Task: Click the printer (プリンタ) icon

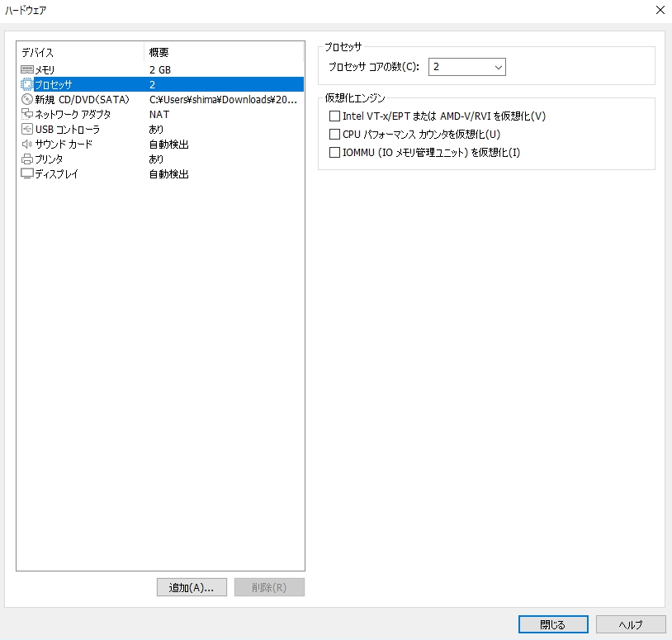Action: pyautogui.click(x=27, y=159)
